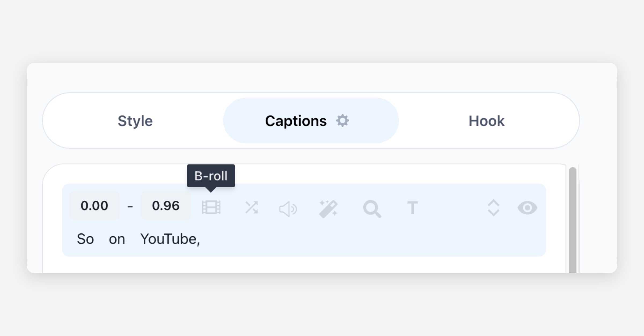Screen dimensions: 644x336
Task: Click the word "on" in caption
Action: (117, 239)
